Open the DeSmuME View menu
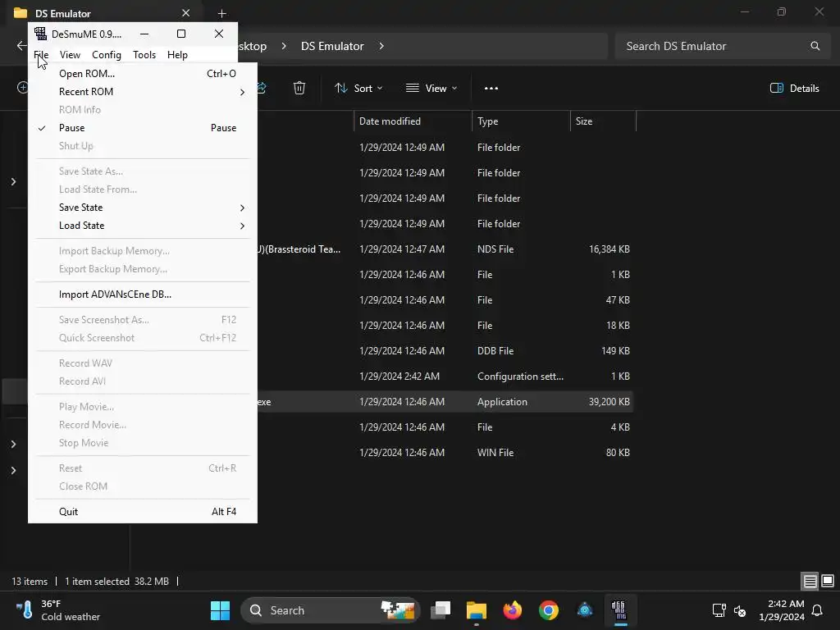 tap(70, 55)
